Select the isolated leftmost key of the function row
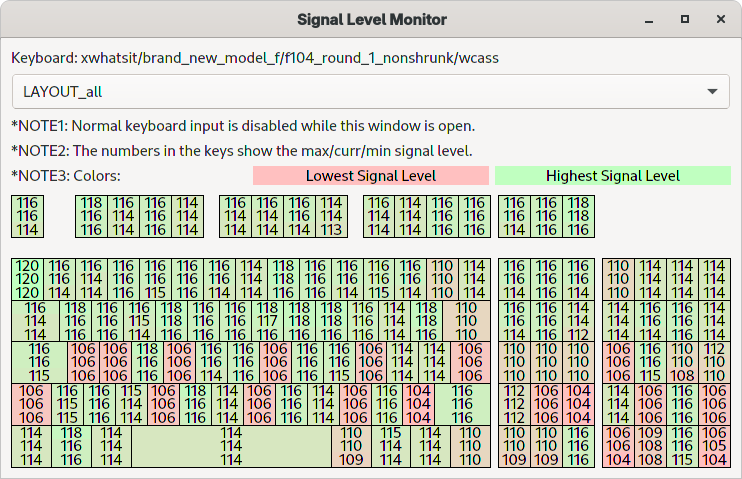The image size is (742, 479). click(27, 216)
